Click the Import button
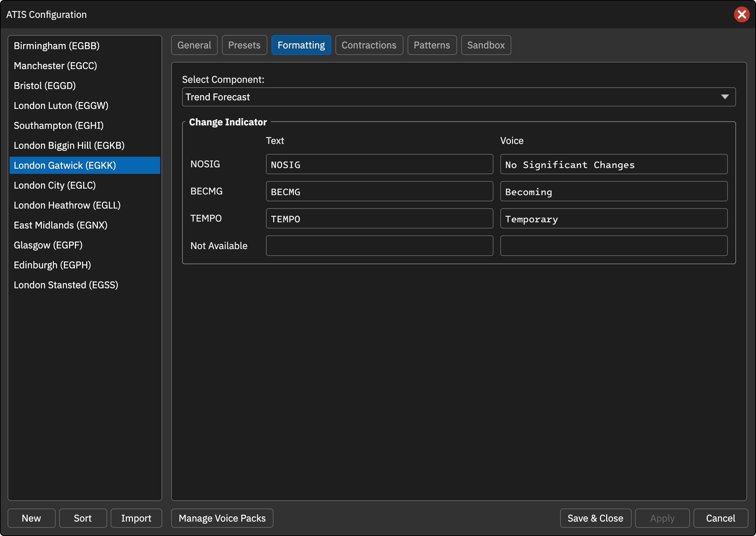Screen dimensions: 756x536 pyautogui.click(x=136, y=518)
